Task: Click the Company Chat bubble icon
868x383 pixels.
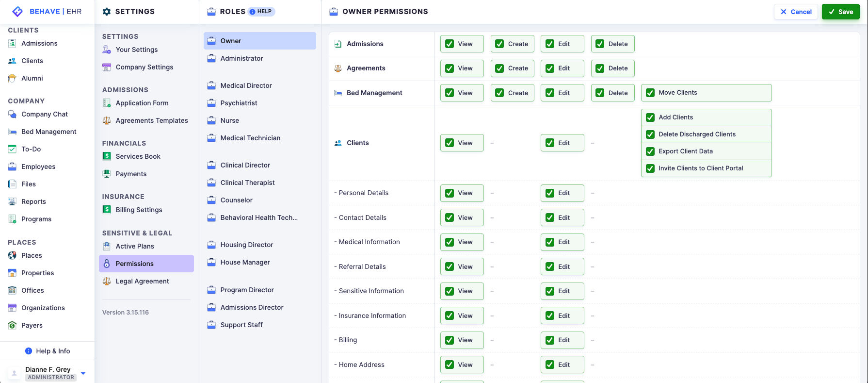Action: 12,114
